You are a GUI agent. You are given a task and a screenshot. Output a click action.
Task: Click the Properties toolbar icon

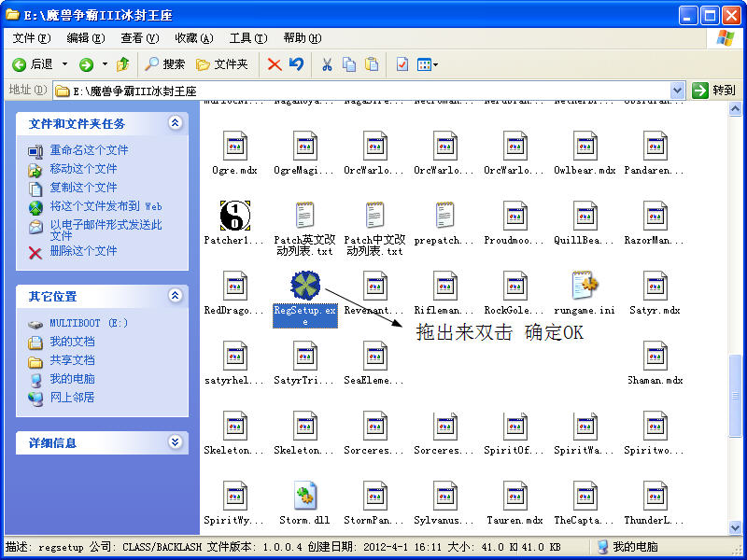402,64
